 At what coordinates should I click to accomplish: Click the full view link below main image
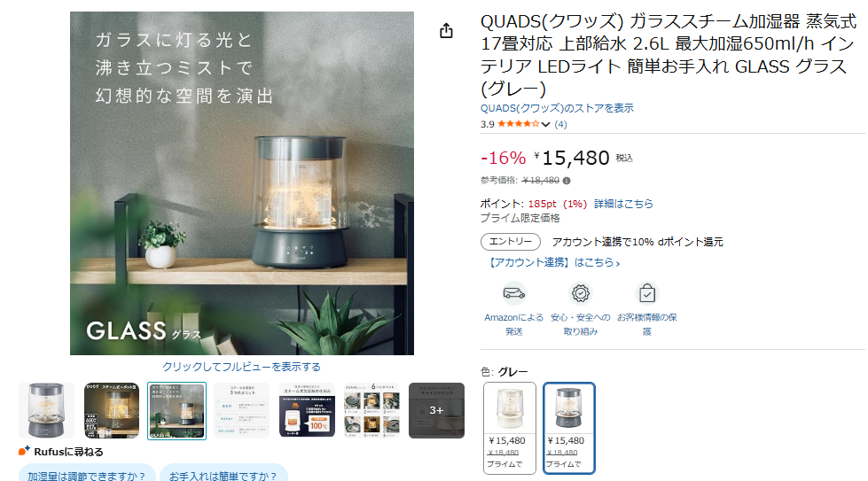coord(241,367)
